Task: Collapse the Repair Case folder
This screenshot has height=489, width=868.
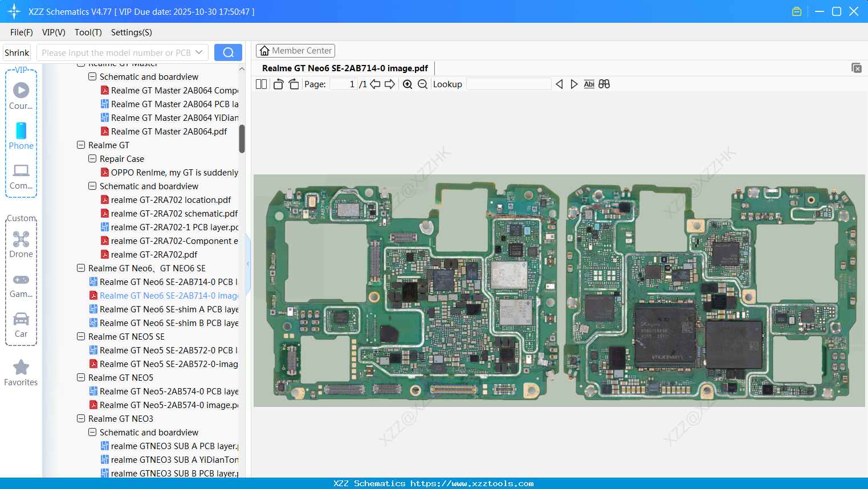Action: (92, 159)
